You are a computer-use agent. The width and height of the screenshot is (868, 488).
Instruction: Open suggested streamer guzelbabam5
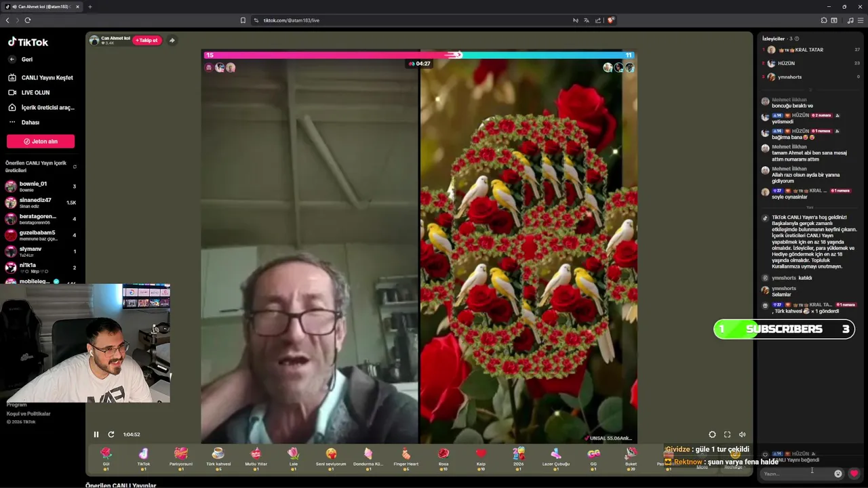(x=41, y=235)
